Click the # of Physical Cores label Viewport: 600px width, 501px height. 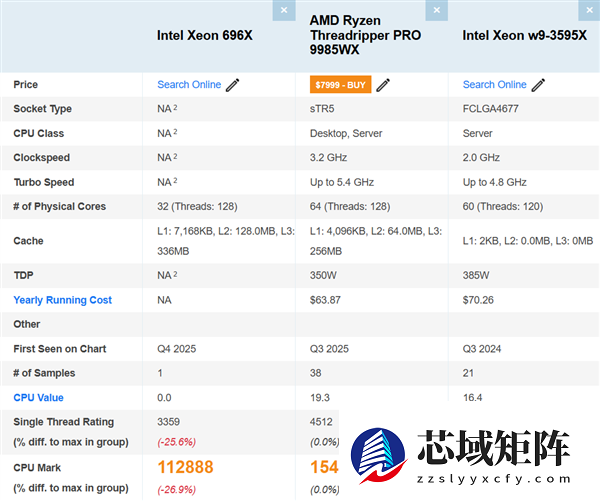60,206
